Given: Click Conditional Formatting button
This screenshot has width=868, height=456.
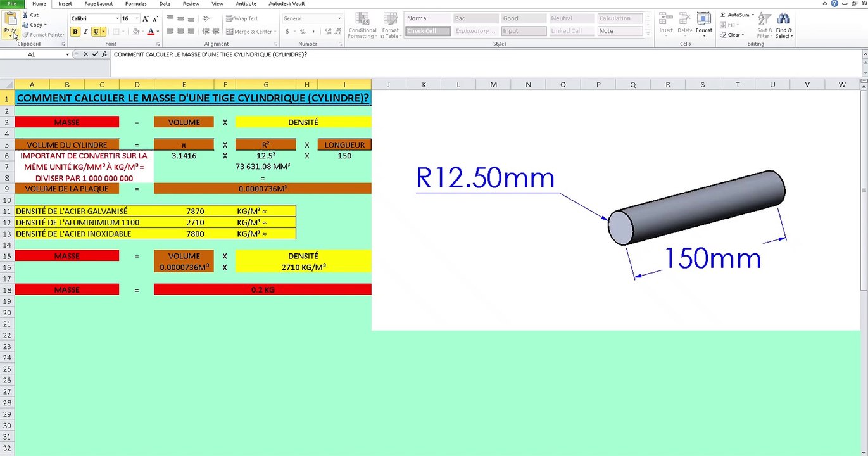Looking at the screenshot, I should point(362,25).
